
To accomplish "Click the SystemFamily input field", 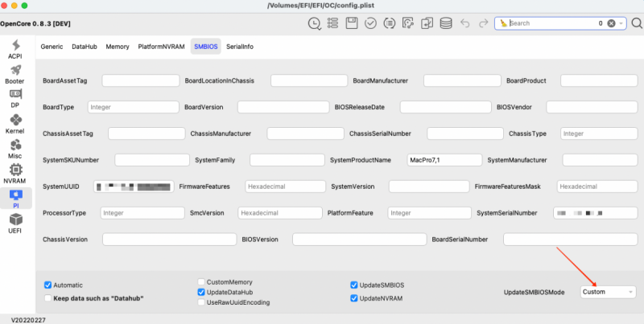I will 287,160.
